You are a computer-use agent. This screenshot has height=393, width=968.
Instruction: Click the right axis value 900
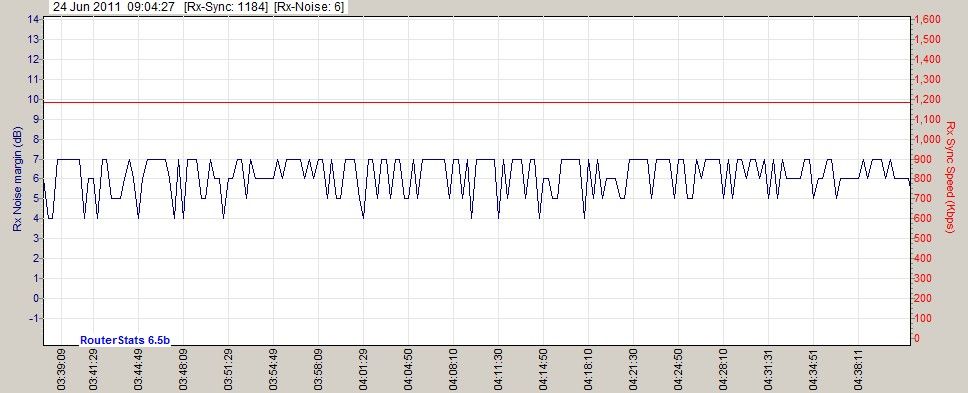pos(924,159)
